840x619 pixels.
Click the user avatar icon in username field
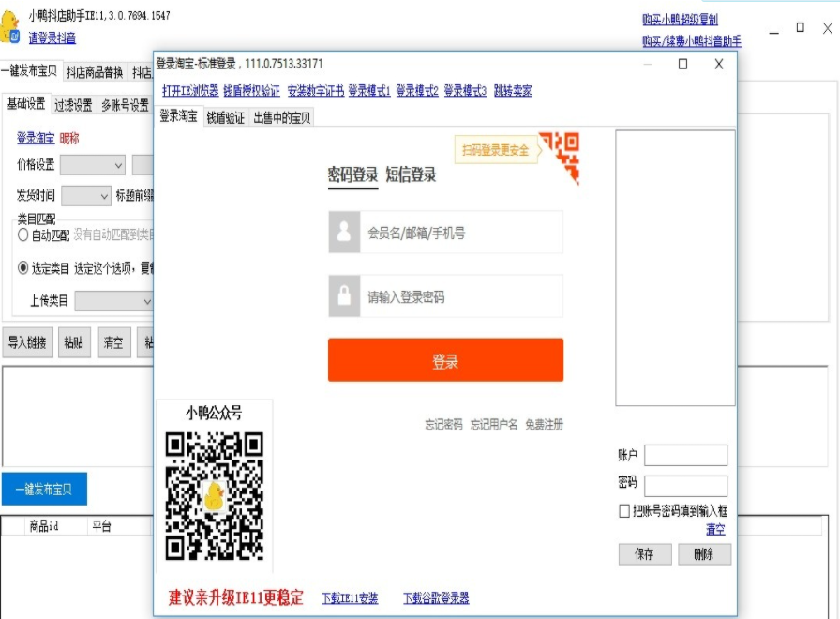tap(344, 232)
